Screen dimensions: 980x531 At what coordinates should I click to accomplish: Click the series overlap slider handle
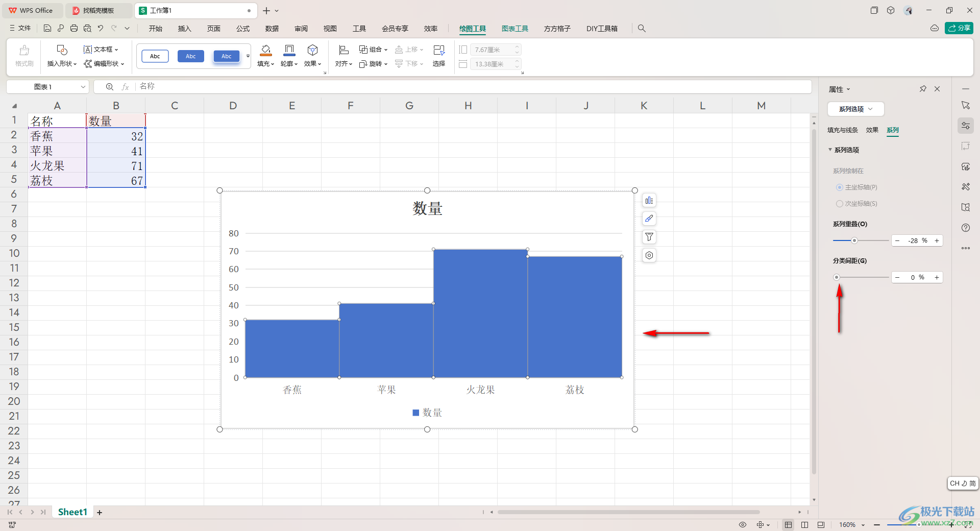pos(854,240)
